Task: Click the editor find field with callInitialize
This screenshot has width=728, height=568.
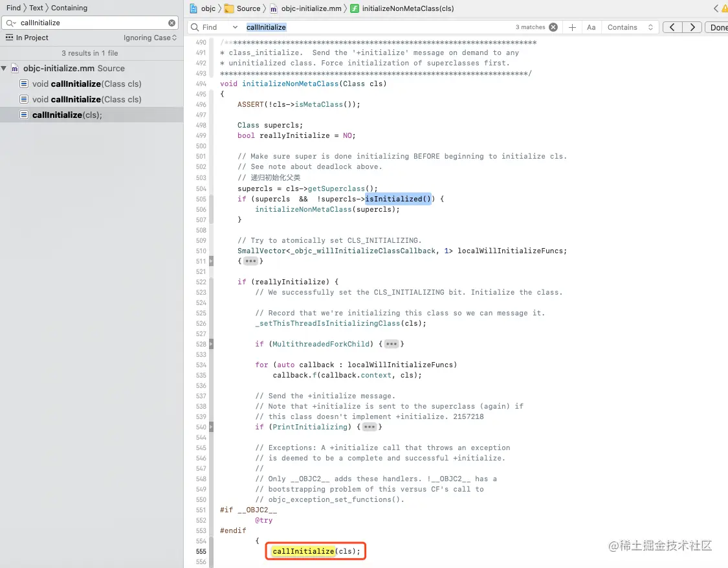Action: tap(379, 27)
